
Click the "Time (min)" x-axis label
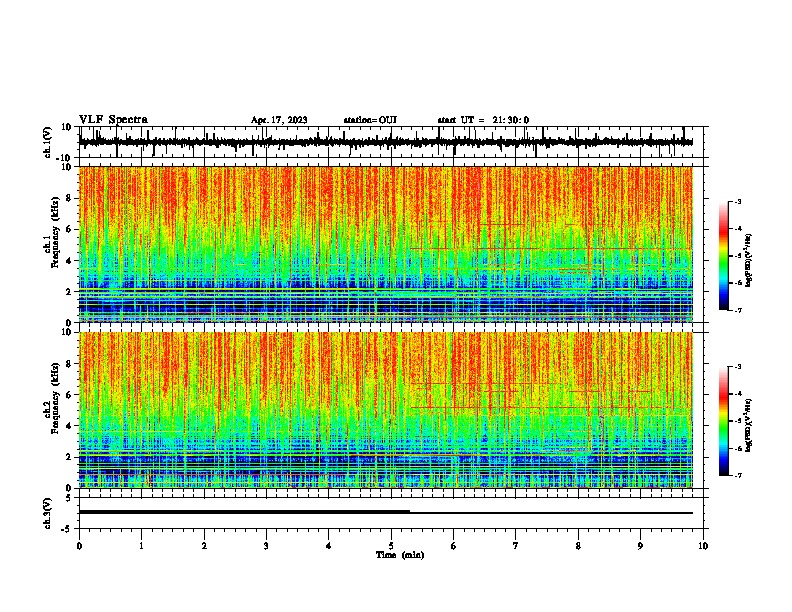click(400, 555)
